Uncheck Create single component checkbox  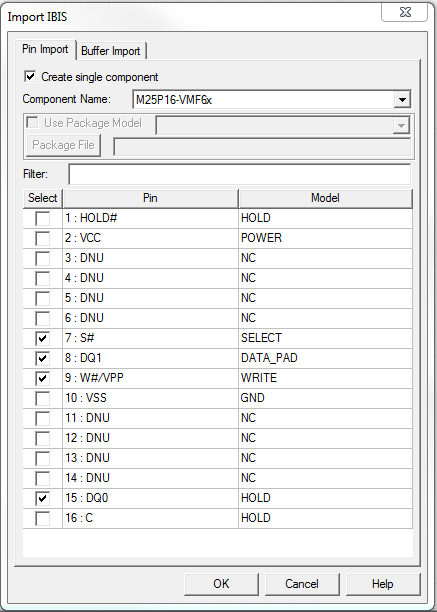point(30,76)
